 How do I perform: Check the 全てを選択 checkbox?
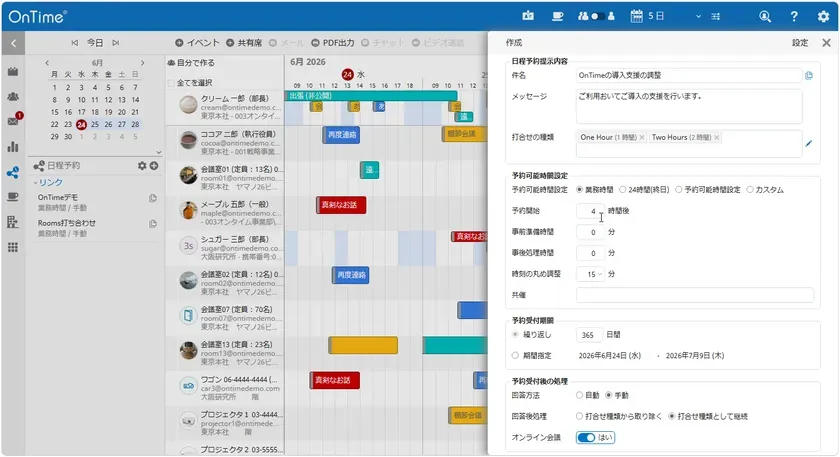(x=171, y=83)
